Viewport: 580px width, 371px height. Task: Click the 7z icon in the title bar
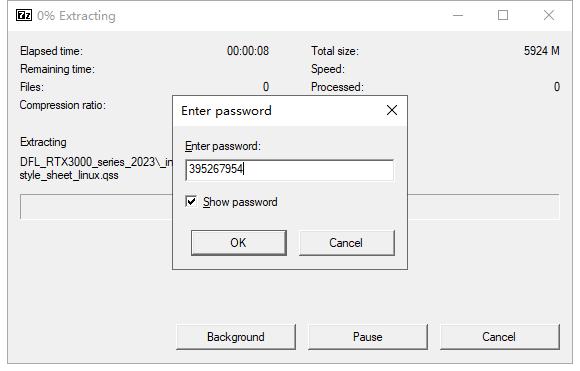coord(24,15)
